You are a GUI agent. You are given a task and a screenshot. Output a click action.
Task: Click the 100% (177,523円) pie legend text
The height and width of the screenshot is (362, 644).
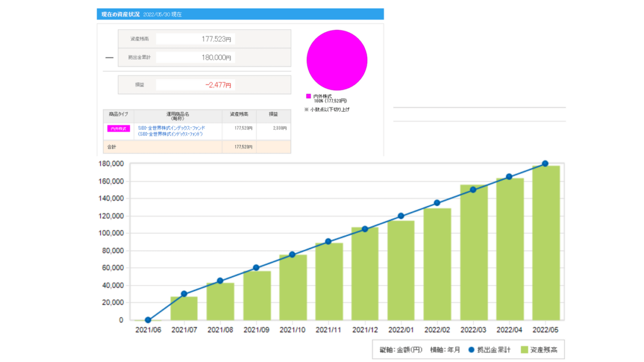[x=331, y=101]
